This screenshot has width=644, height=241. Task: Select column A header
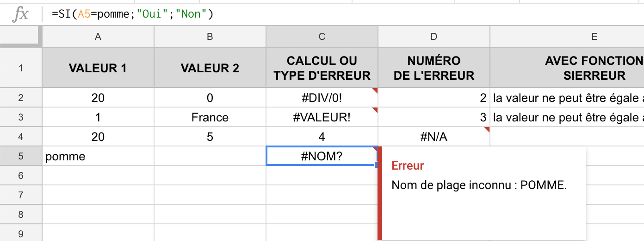pos(98,37)
